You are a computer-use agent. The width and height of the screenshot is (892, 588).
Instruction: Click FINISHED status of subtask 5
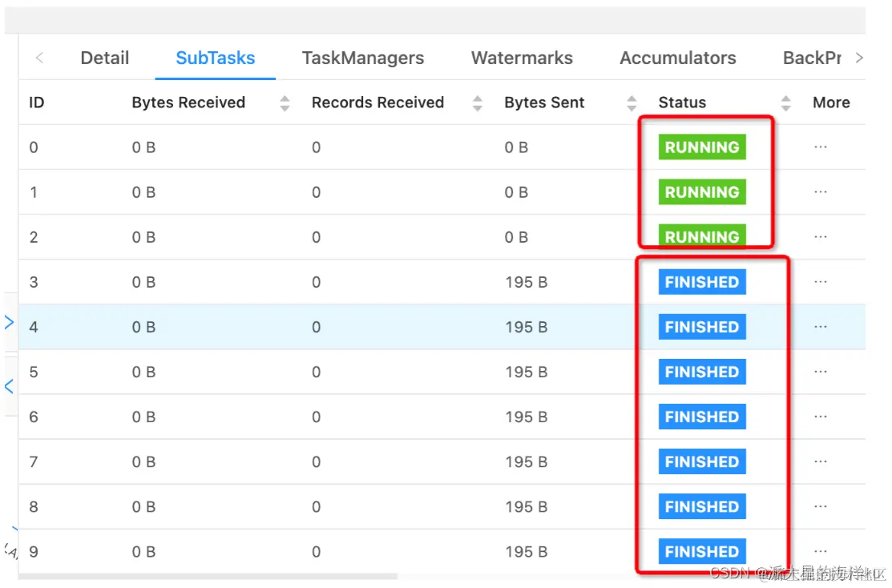702,372
